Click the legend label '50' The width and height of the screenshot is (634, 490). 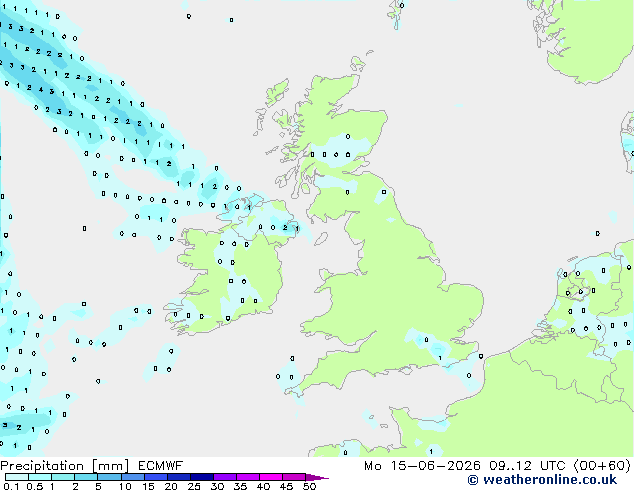click(309, 486)
